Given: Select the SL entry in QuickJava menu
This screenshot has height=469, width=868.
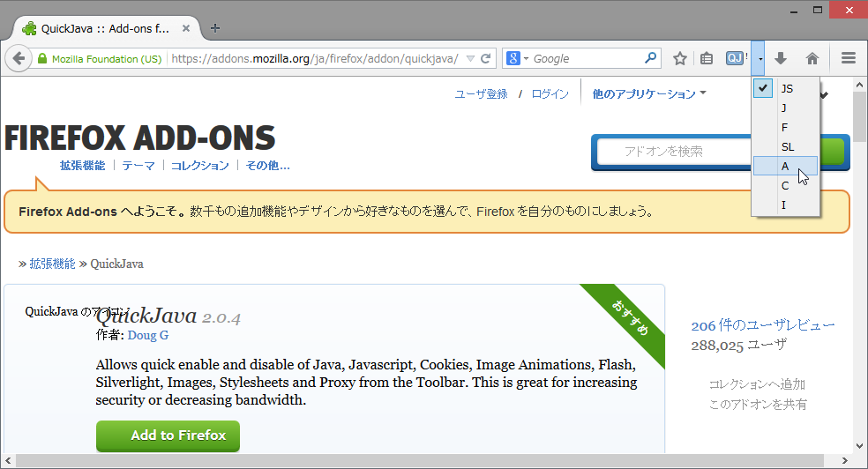Looking at the screenshot, I should [785, 146].
